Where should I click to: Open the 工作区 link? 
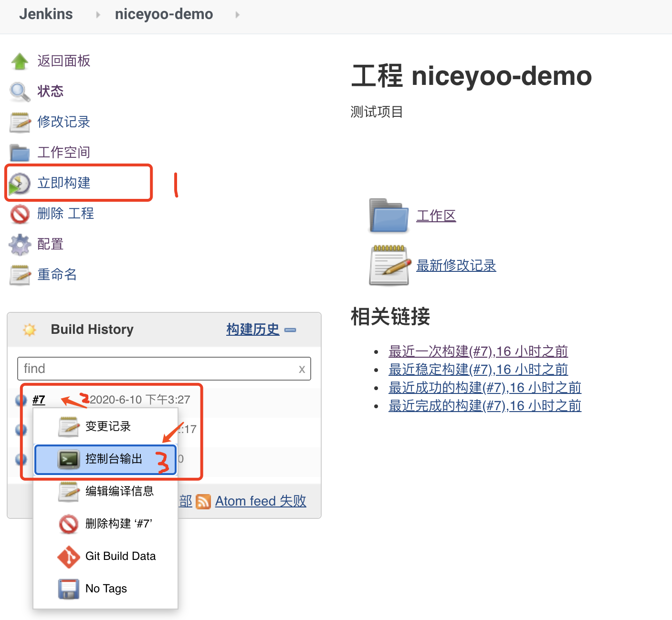[x=436, y=216]
